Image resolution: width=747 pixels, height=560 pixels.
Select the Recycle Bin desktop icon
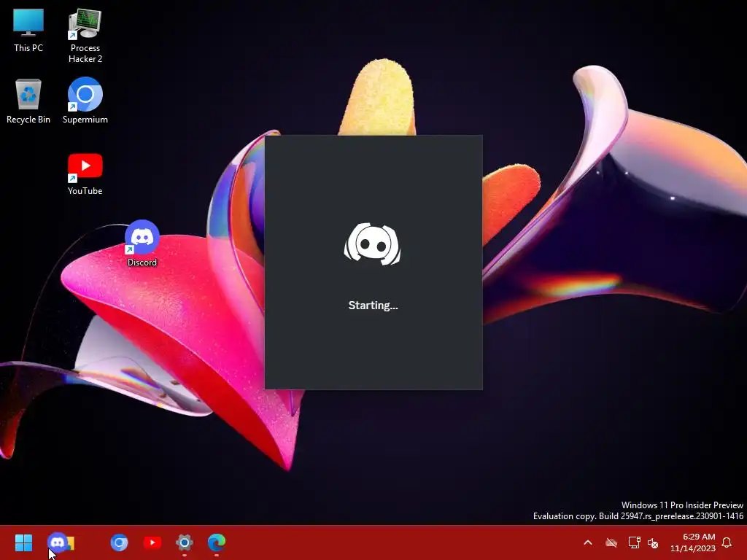[x=28, y=101]
